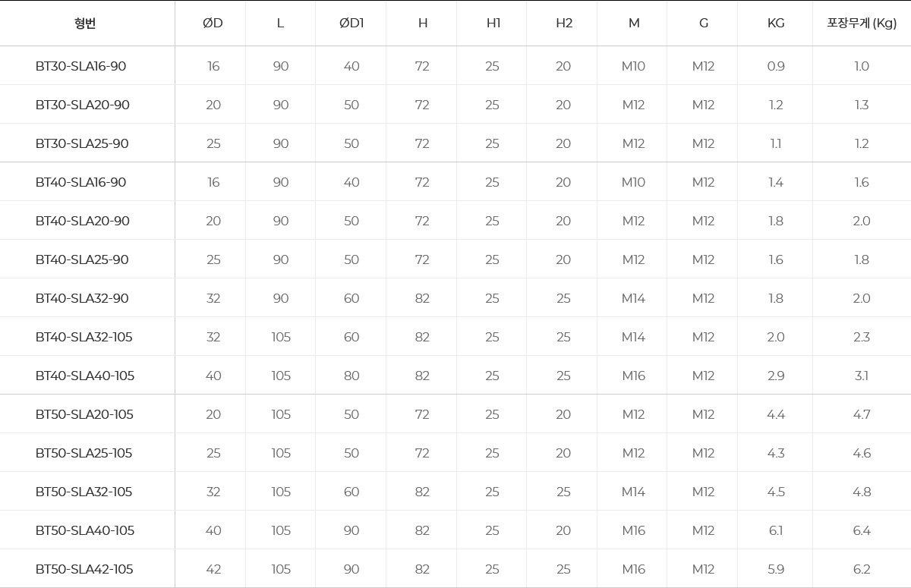Select model BT50-SLA20-105

(x=84, y=414)
